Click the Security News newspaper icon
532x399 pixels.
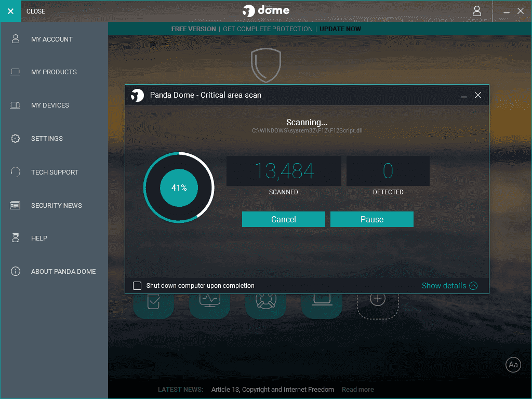(15, 205)
